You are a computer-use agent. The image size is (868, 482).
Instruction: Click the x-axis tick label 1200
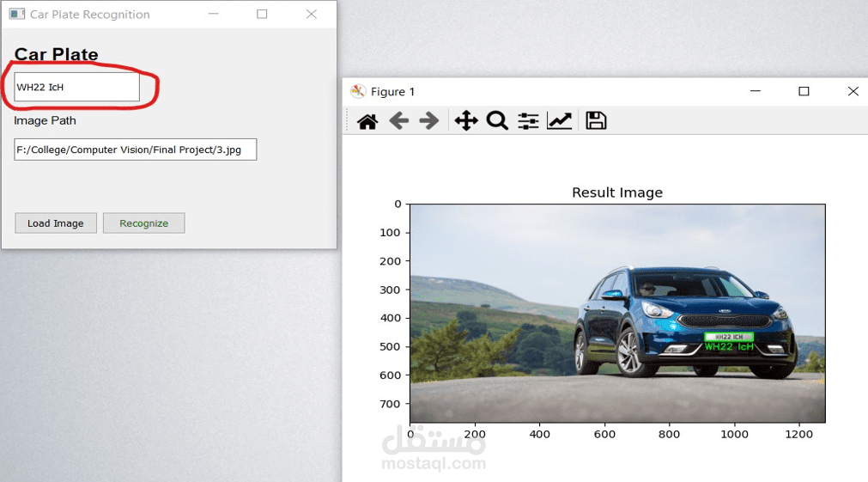798,435
